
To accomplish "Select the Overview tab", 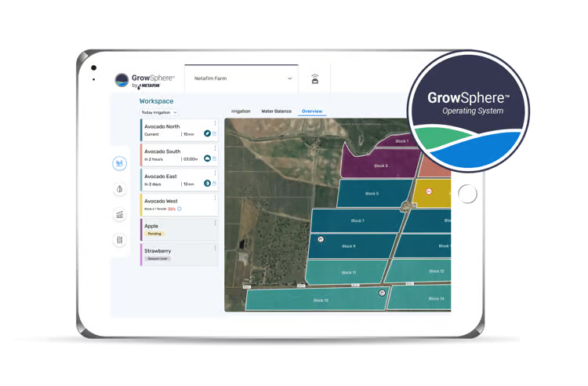I will click(x=312, y=111).
